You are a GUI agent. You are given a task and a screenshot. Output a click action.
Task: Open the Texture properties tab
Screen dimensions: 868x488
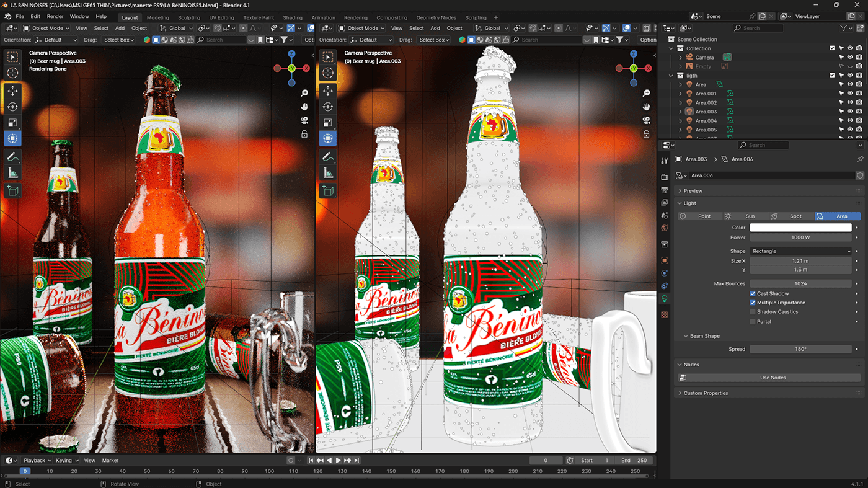coord(665,315)
